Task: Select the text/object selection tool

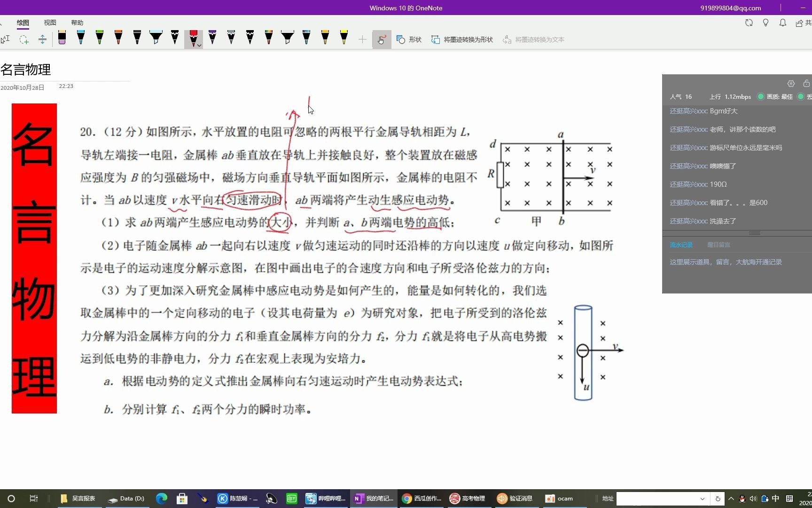Action: 5,40
